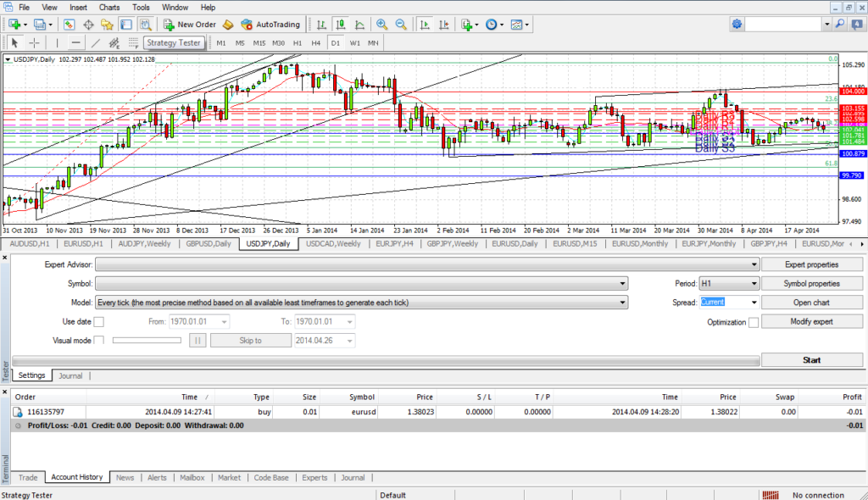This screenshot has height=500, width=868.
Task: Select the Fibonacci retracement tool
Action: point(133,42)
